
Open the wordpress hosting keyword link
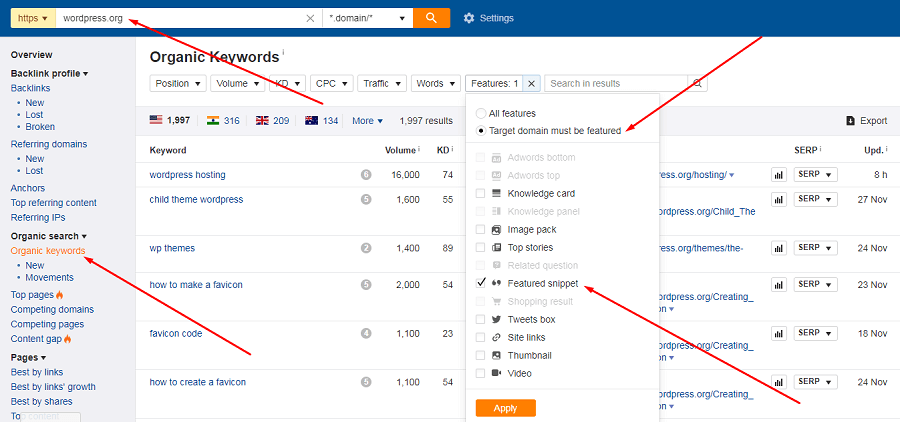188,175
